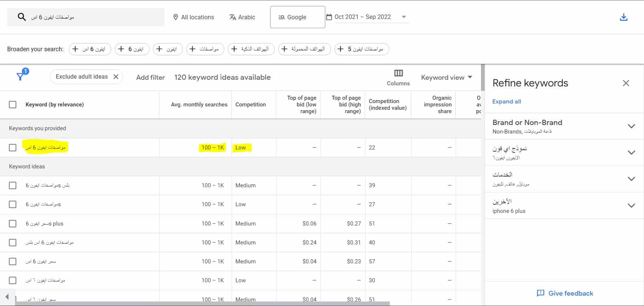
Task: Expand the Brand or Non-Brand section
Action: point(631,126)
